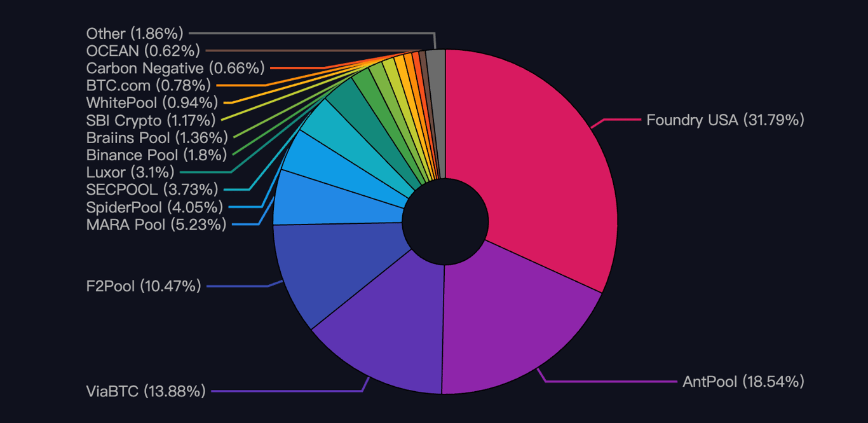The height and width of the screenshot is (423, 868).
Task: Click the SBI Crypto (1.17%) label
Action: 151,120
